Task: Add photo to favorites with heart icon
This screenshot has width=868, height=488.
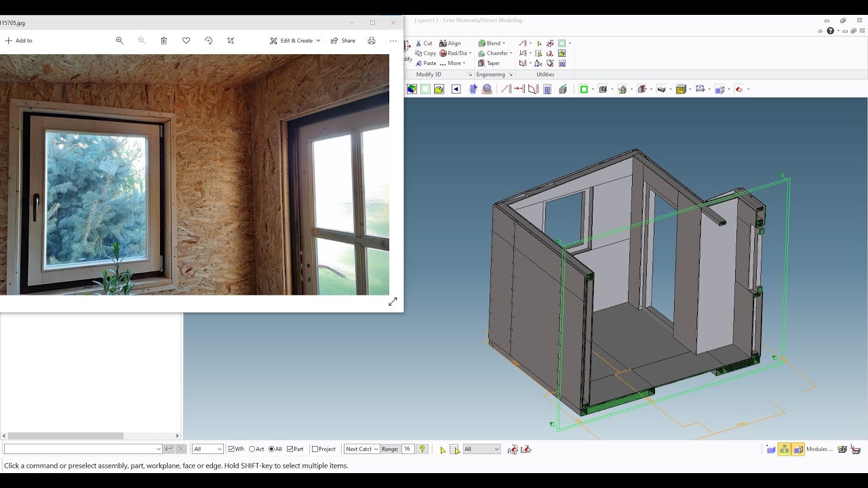Action: pyautogui.click(x=186, y=41)
